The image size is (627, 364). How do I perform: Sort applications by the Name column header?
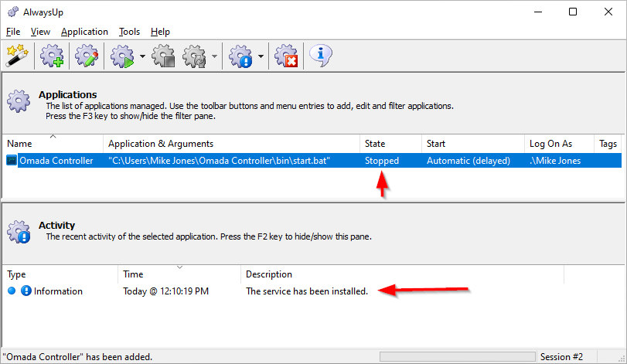pyautogui.click(x=53, y=144)
